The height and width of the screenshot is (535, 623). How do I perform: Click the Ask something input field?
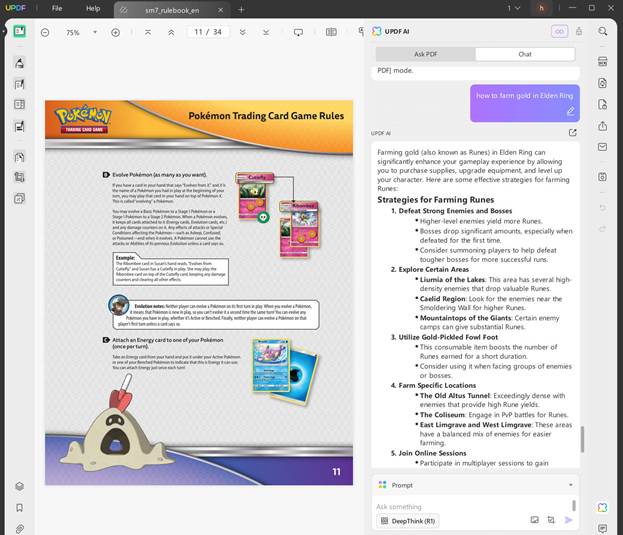[473, 507]
